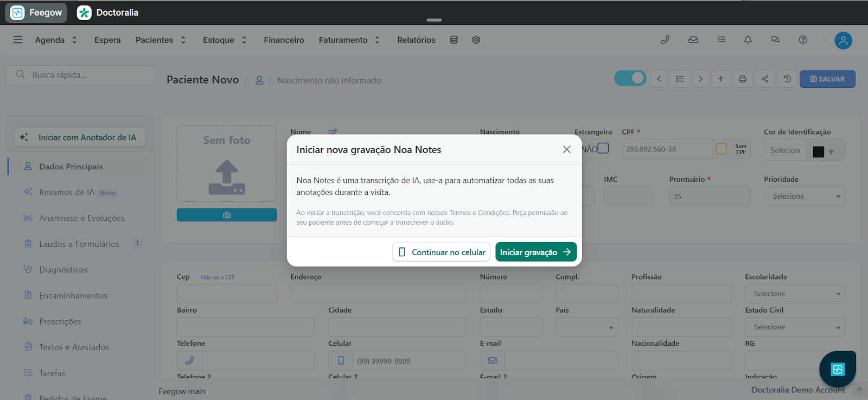This screenshot has width=868, height=400.
Task: Open the chat messages icon
Action: [x=775, y=40]
